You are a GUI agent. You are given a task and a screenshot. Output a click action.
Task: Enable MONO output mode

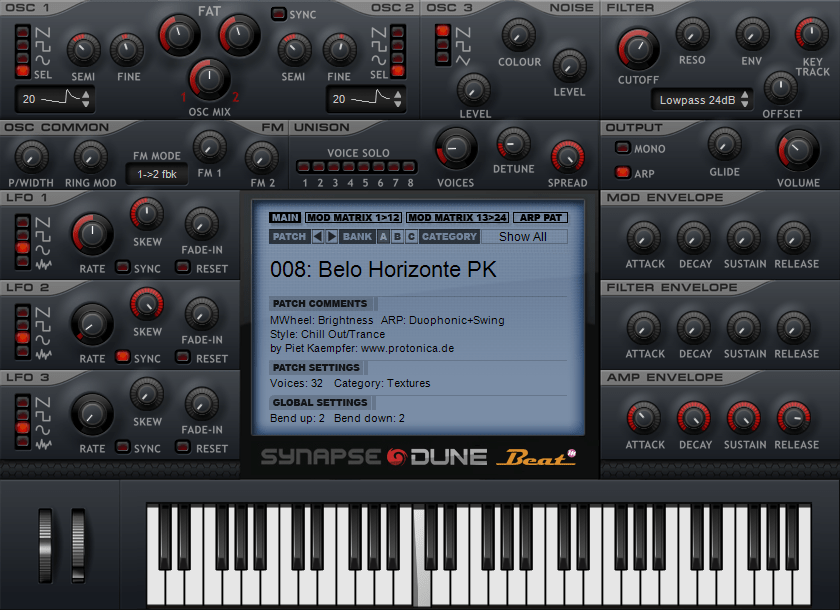click(622, 149)
